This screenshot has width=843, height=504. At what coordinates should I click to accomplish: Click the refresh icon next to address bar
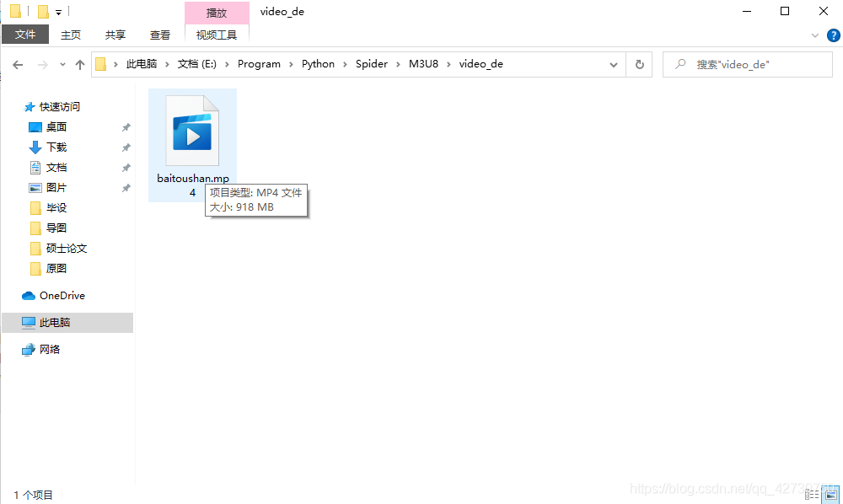click(x=639, y=64)
